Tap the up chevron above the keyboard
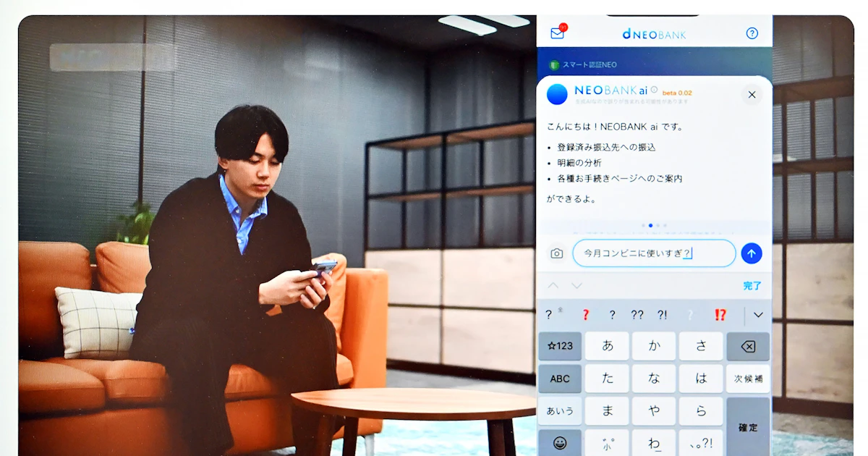 (553, 286)
